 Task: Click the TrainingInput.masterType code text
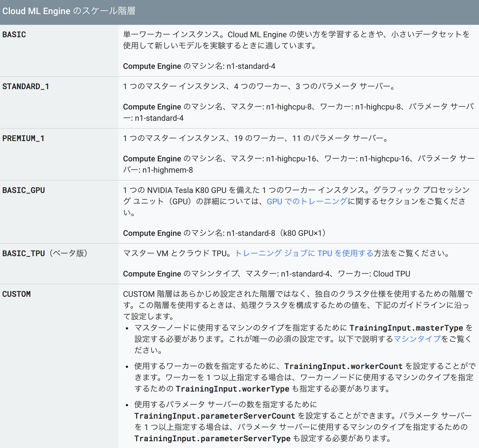pos(406,328)
